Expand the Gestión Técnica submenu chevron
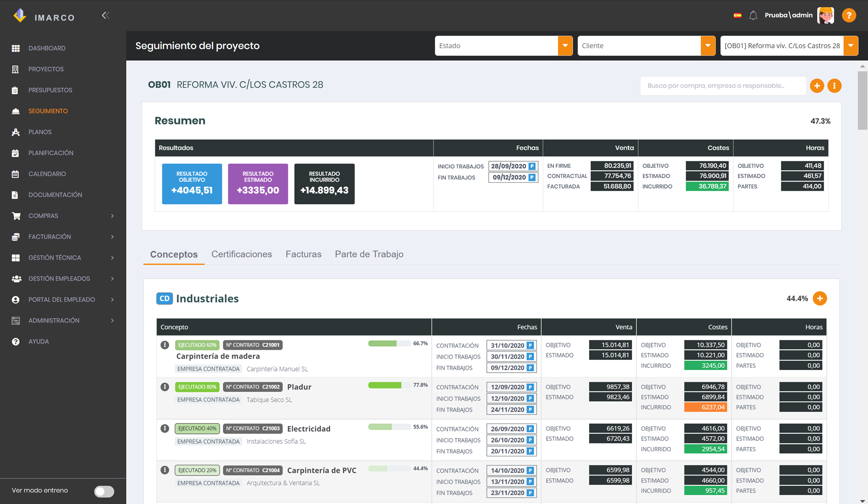 (113, 258)
